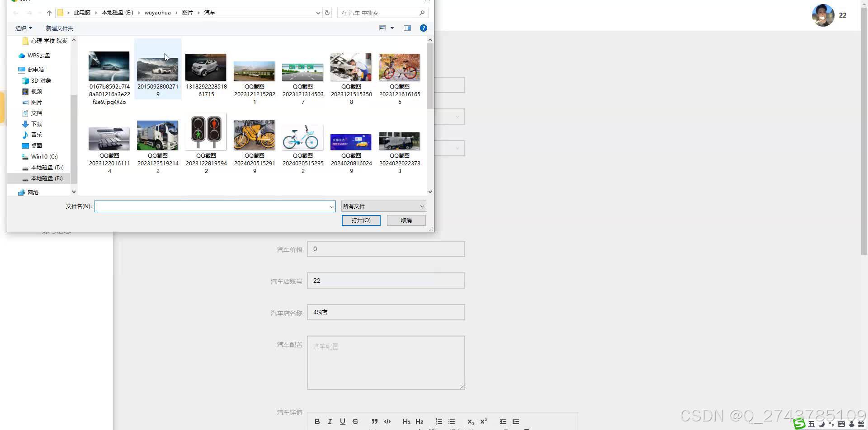Apply Heading 2 style in the editor
Screen dimensions: 868x430
click(420, 421)
